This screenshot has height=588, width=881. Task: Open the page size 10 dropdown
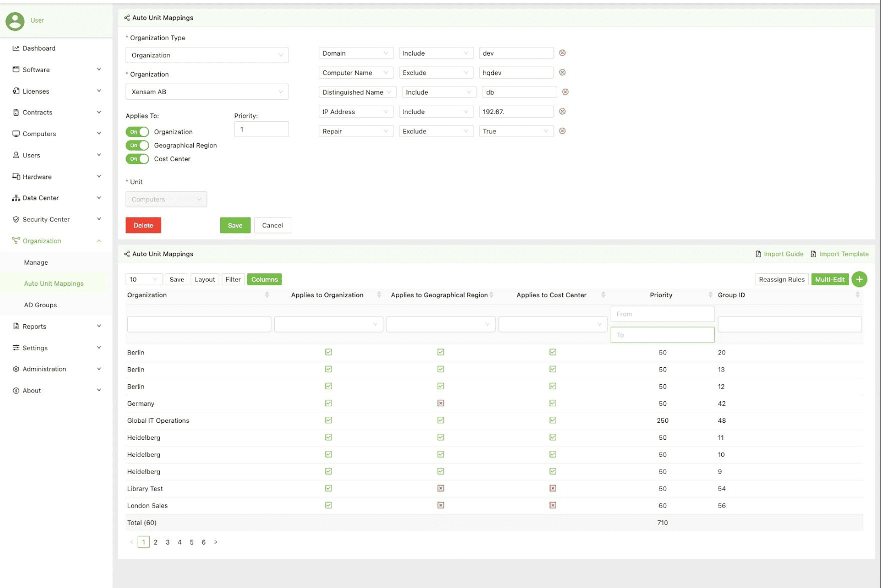pyautogui.click(x=144, y=280)
